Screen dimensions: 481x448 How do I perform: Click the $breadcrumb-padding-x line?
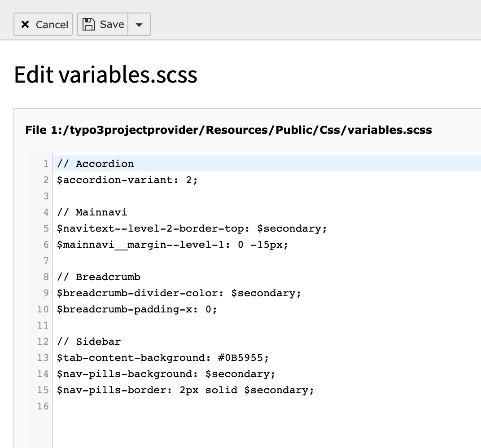pos(137,309)
